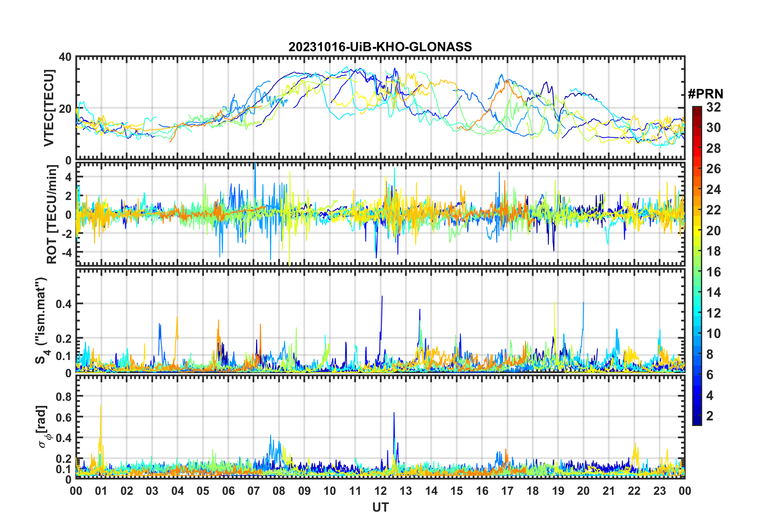The height and width of the screenshot is (532, 761).
Task: Click x-axis tick label 12
Action: point(380,491)
